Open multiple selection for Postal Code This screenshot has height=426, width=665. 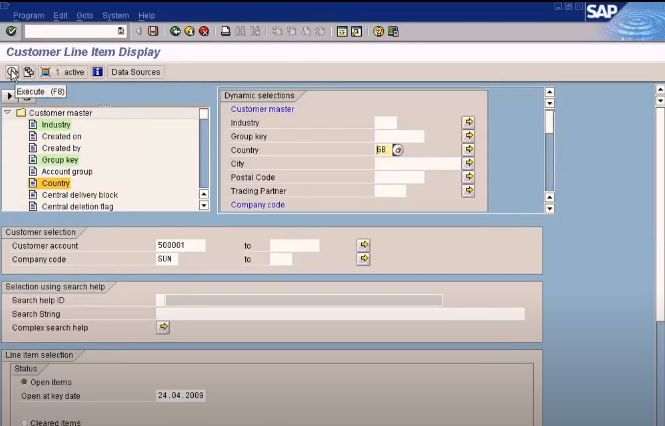[468, 177]
